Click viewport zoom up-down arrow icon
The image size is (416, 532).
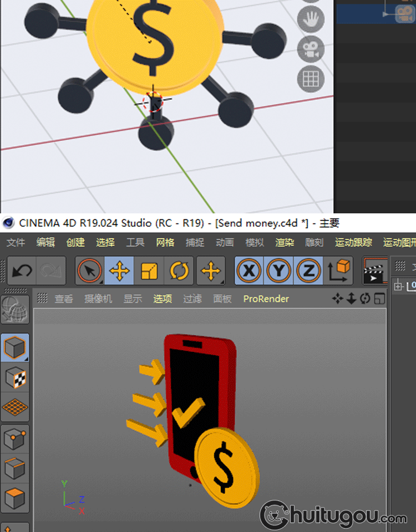(x=351, y=299)
